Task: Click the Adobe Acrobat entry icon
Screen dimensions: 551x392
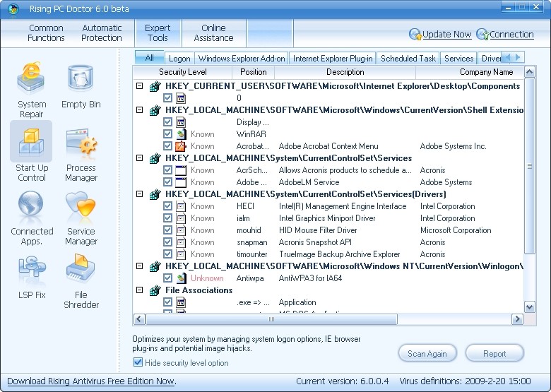Action: 181,146
